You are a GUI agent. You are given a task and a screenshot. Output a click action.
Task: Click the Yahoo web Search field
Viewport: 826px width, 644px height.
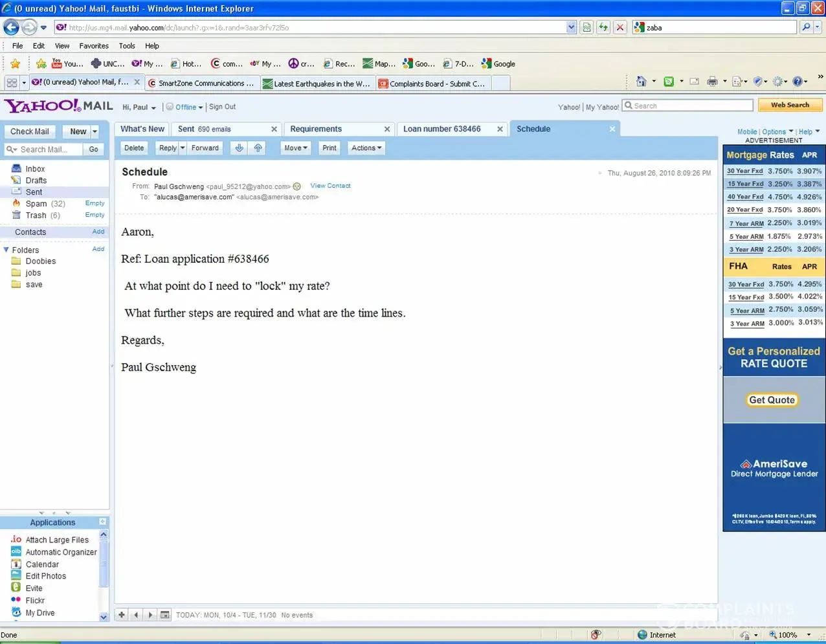(x=687, y=105)
